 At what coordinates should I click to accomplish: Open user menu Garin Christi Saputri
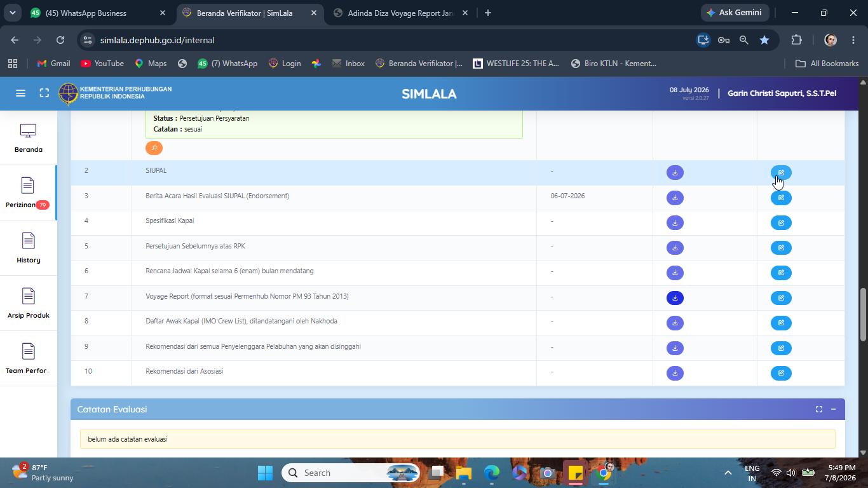click(782, 93)
